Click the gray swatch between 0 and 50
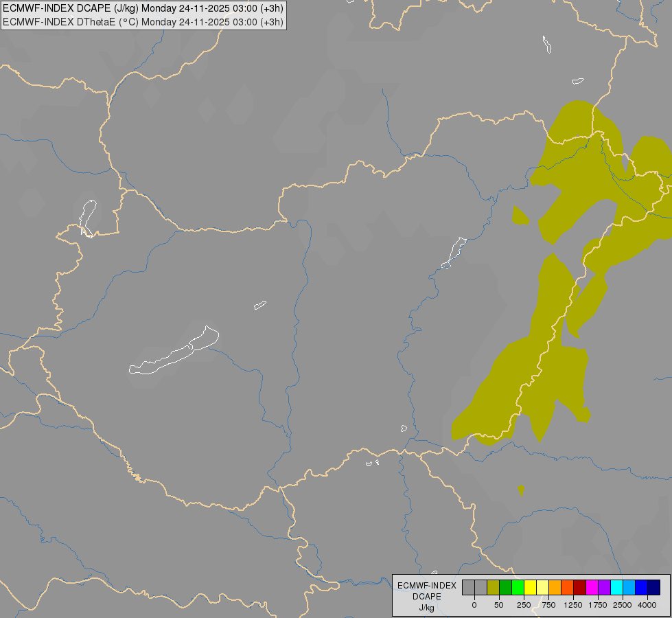 [x=481, y=587]
